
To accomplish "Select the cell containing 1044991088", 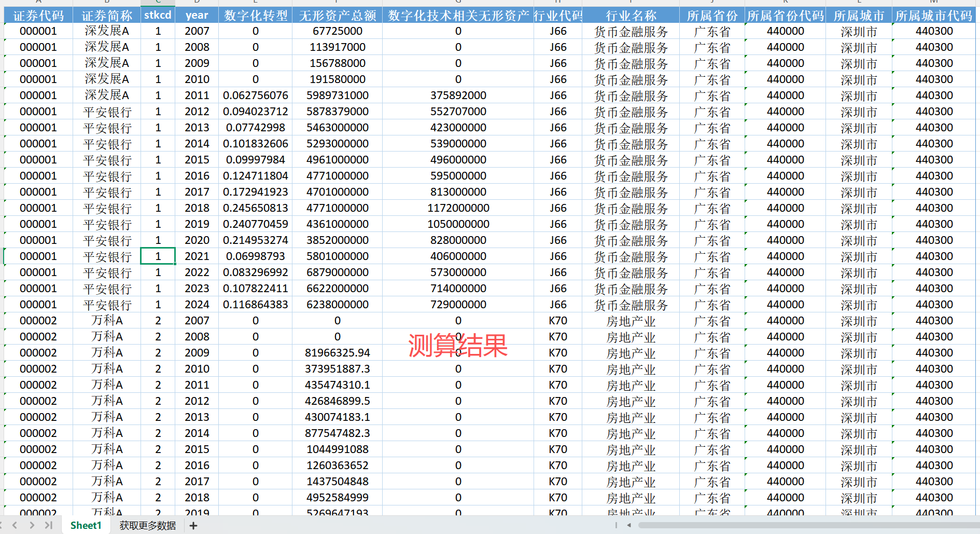I will pyautogui.click(x=338, y=449).
